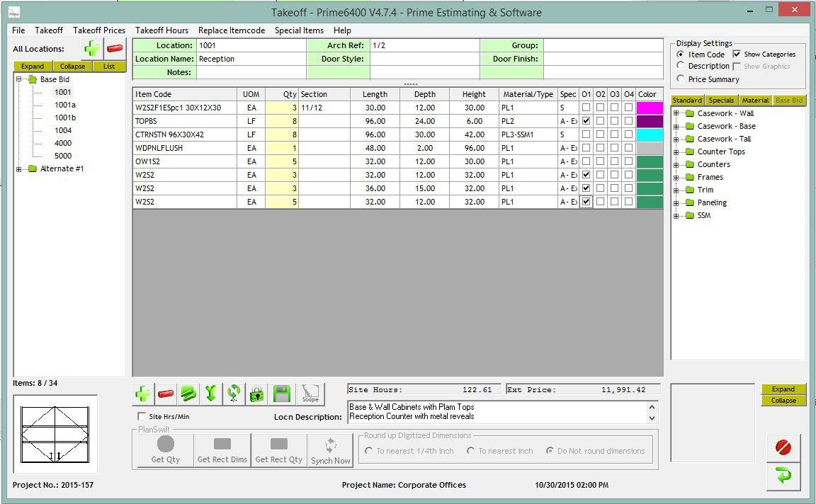Click the Prime app icon in title bar
Viewport: 816px width, 504px height.
point(14,12)
